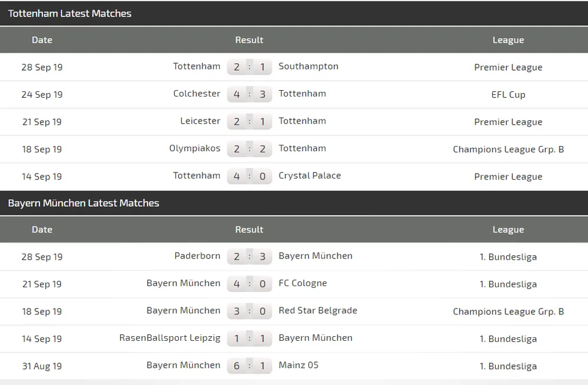View the Premier League standings link

pyautogui.click(x=508, y=67)
